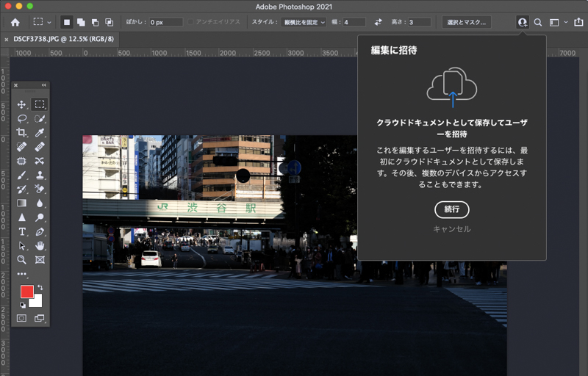Collapse the toolbox with double arrows
Viewport: 588px width, 376px height.
click(44, 85)
